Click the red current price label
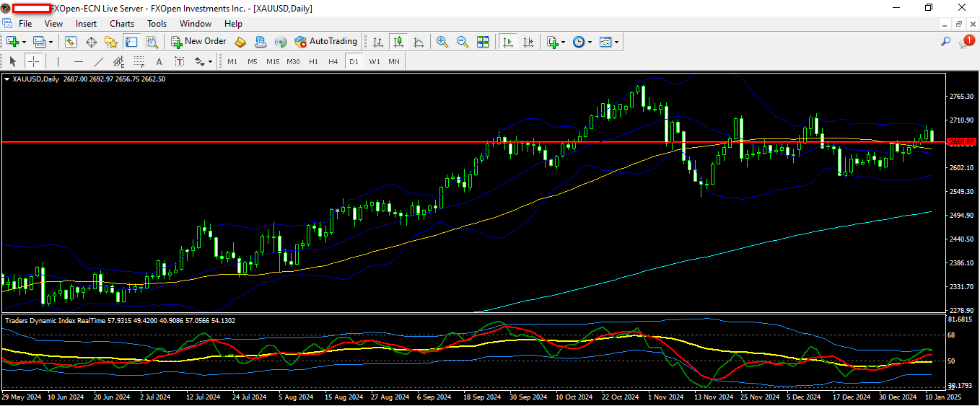Screen dimensions: 980x406 (961, 142)
